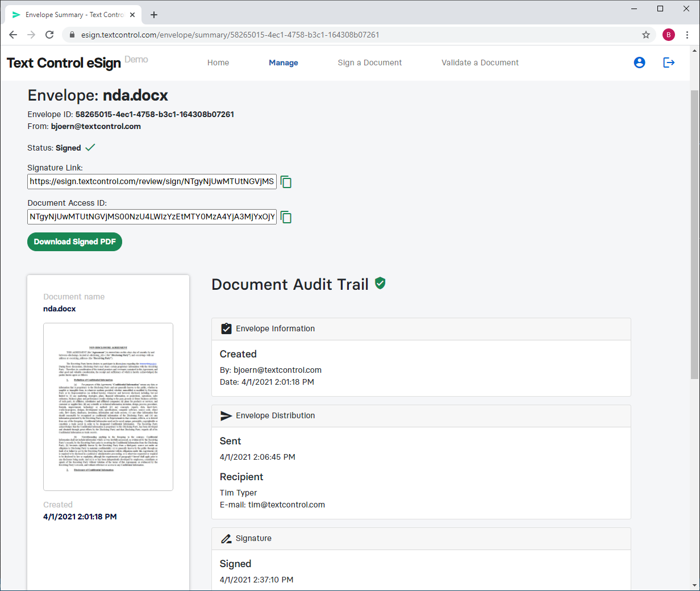Open Sign a Document page

(x=370, y=63)
